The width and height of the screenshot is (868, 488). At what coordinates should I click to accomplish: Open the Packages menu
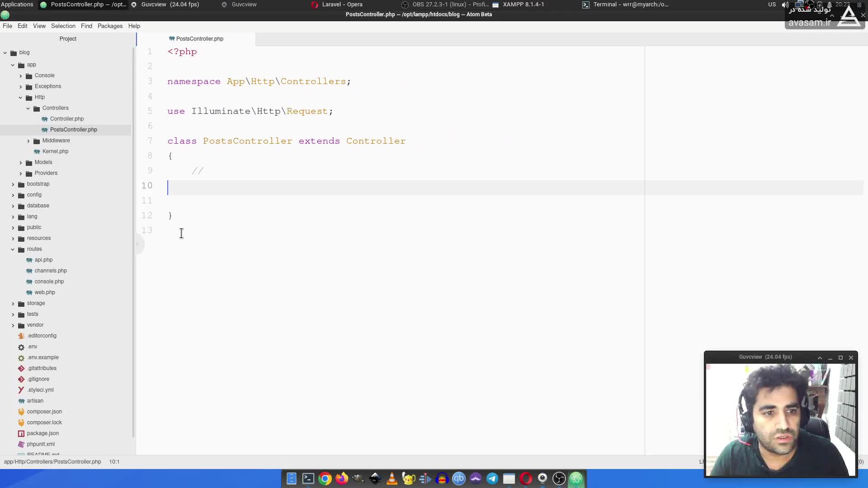pyautogui.click(x=110, y=26)
